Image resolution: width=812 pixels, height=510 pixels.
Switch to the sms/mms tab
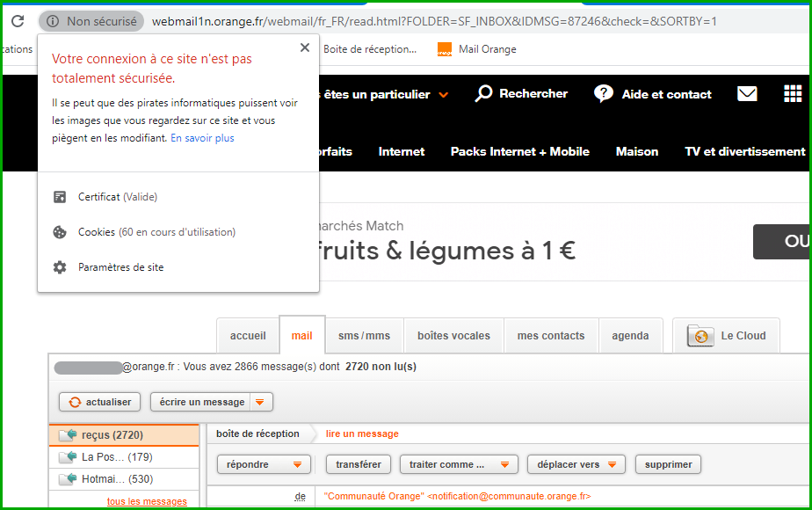pyautogui.click(x=364, y=336)
